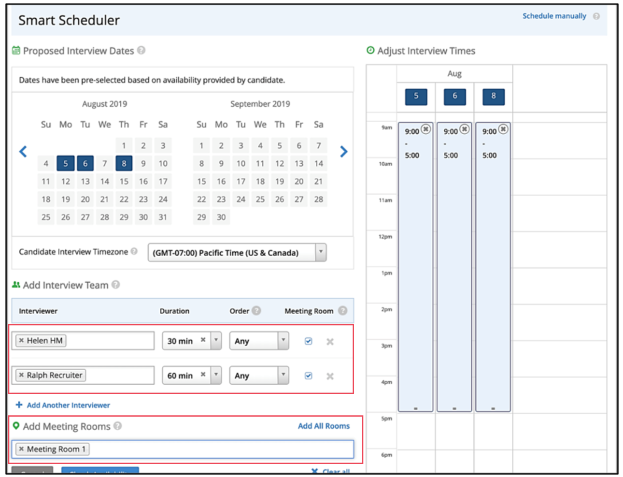The image size is (623, 477).
Task: Click Aug 6 header in Adjust Interview Times
Action: [x=455, y=97]
